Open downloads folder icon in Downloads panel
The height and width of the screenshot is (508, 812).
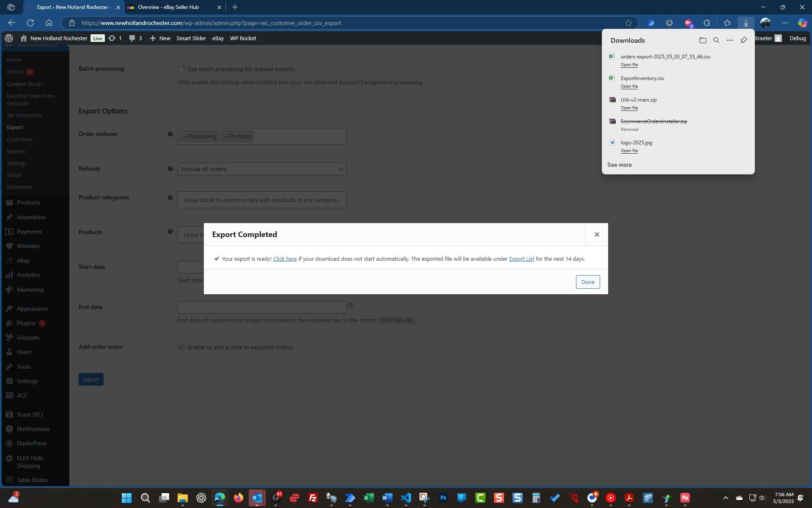702,40
